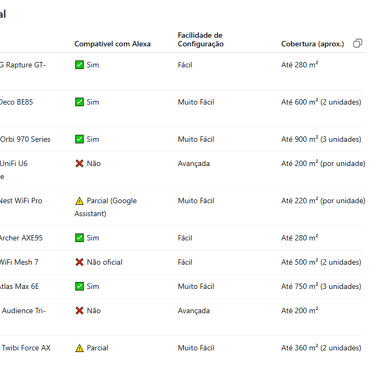
Task: Click green checkmark in Orbi 970 row
Action: 79,139
